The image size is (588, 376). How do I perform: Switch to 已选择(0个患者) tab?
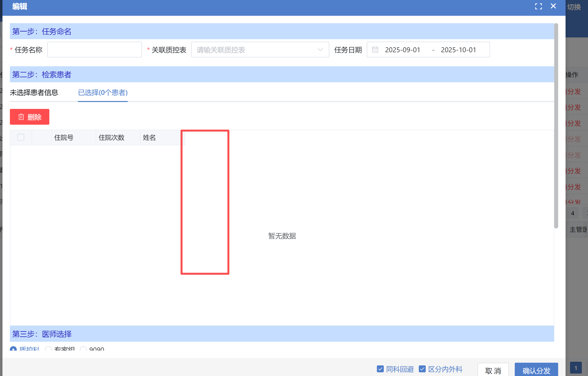point(103,93)
